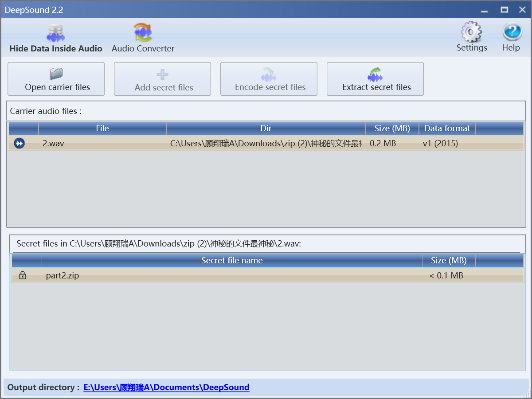
Task: Click the audio icon beside 2.wav
Action: (x=20, y=143)
